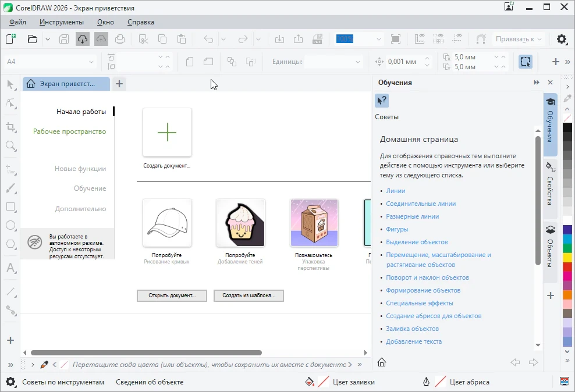Click the Tips pointer-question icon
This screenshot has width=575, height=392.
coord(382,101)
